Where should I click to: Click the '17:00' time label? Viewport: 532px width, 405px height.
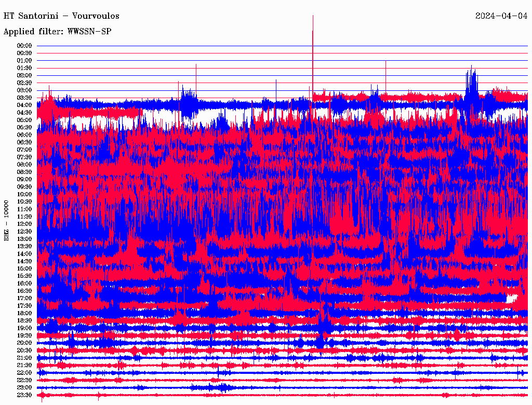point(24,299)
